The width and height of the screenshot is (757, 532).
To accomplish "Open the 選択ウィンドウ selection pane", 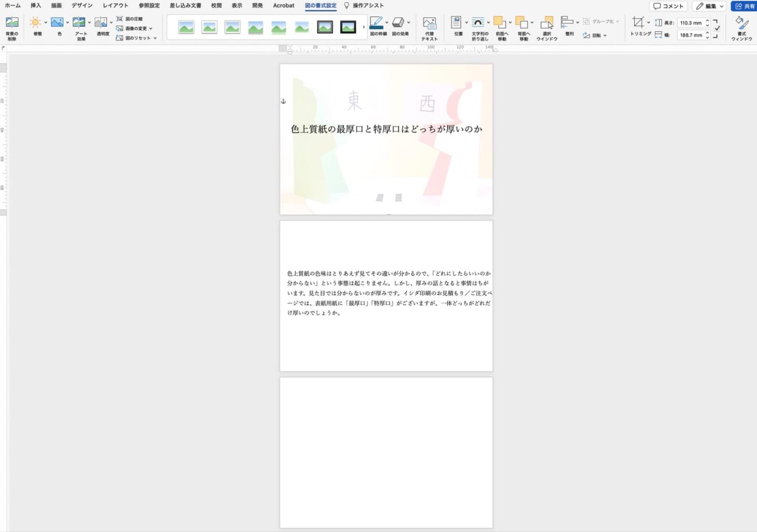I will (x=546, y=27).
